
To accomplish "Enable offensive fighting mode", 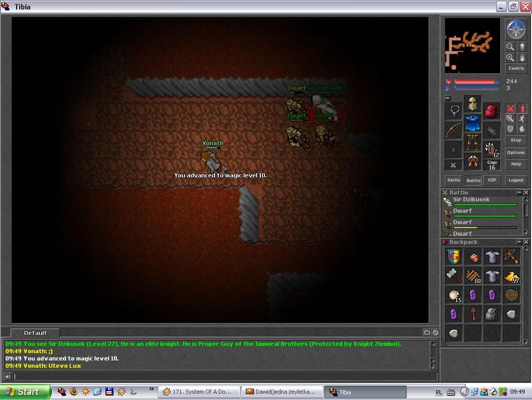I will pyautogui.click(x=510, y=108).
